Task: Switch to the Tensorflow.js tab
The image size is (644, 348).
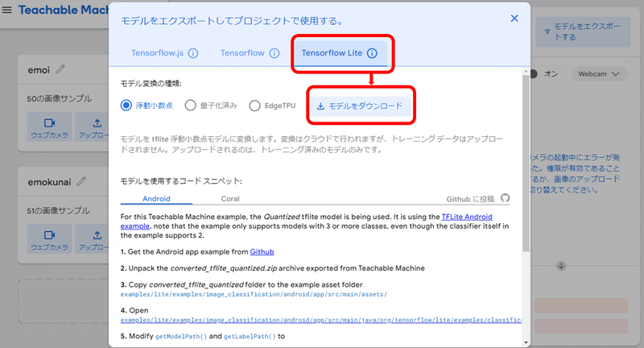Action: click(157, 53)
